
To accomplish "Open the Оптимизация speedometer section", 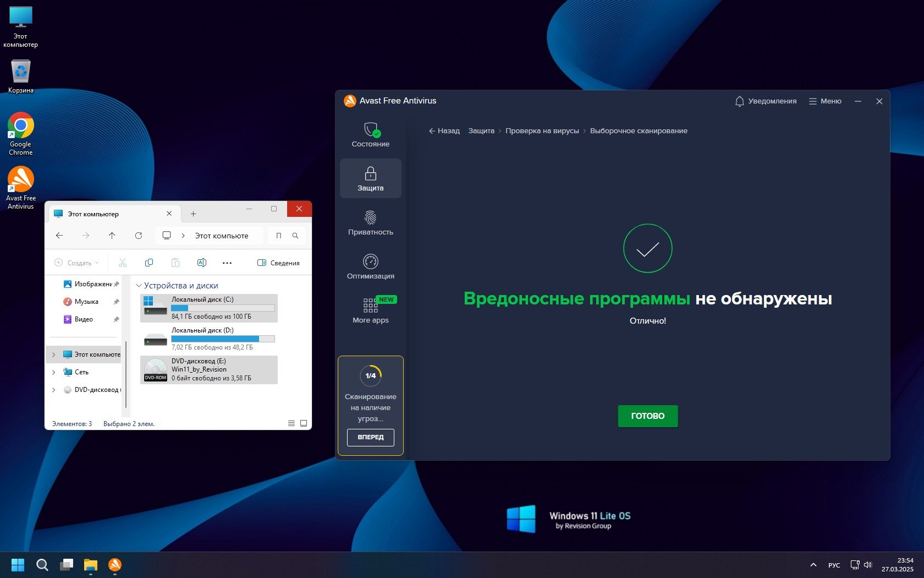I will coord(371,267).
